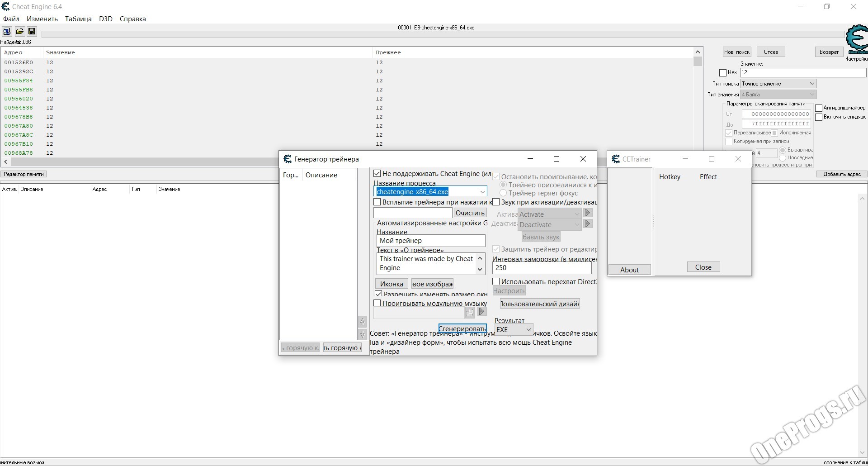
Task: Open the Результат EXE dropdown
Action: [x=529, y=329]
